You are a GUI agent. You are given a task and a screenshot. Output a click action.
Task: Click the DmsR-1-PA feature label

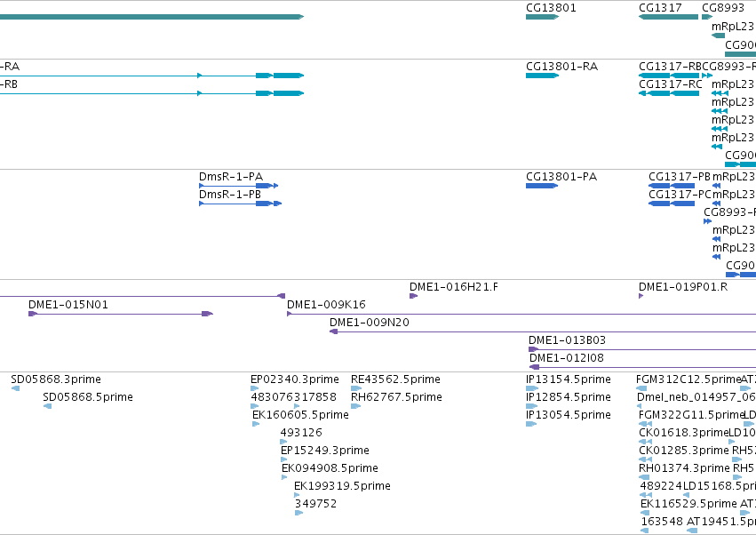(231, 177)
